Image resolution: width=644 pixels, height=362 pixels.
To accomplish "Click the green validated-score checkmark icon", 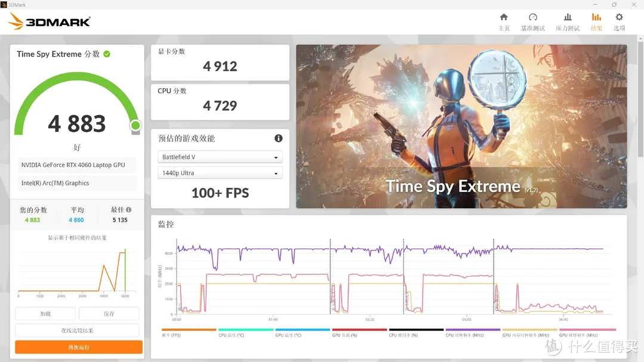I will [x=107, y=54].
